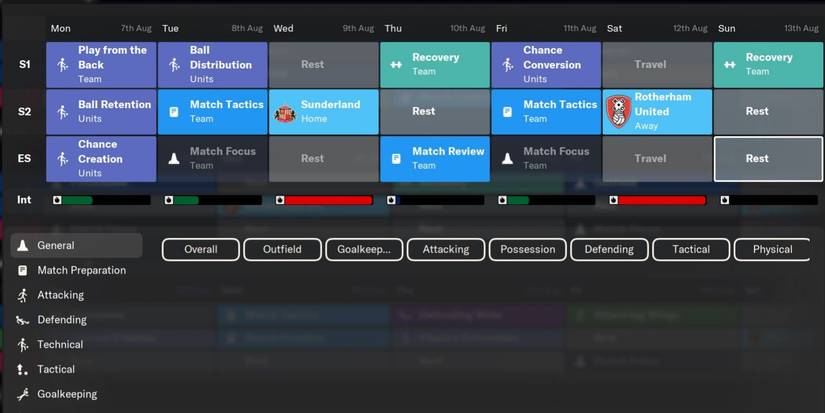Viewport: 825px width, 413px height.
Task: Select Tactical training category in sidebar
Action: coord(76,369)
